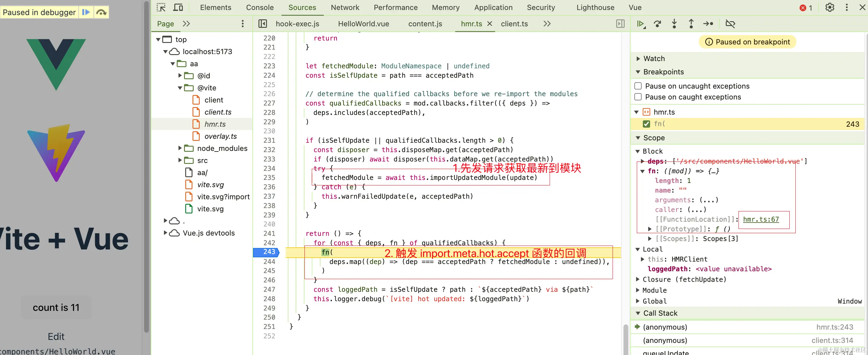Screen dimensions: 868x355
Task: Open the inspect element picker tool
Action: pos(161,8)
